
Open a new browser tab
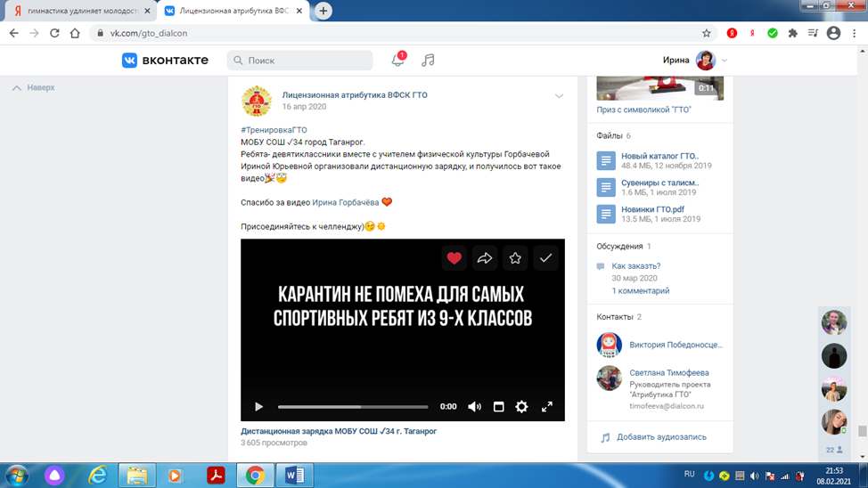click(323, 11)
